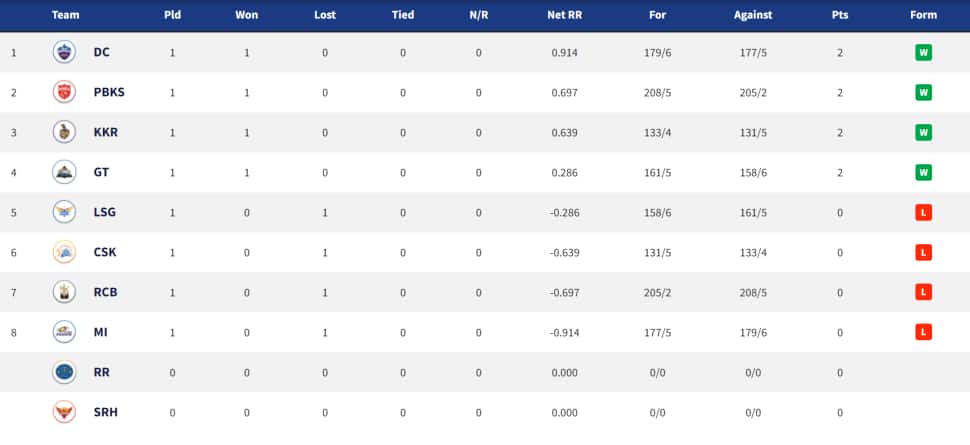Open the SRH team name link
The image size is (970, 445).
[x=106, y=412]
